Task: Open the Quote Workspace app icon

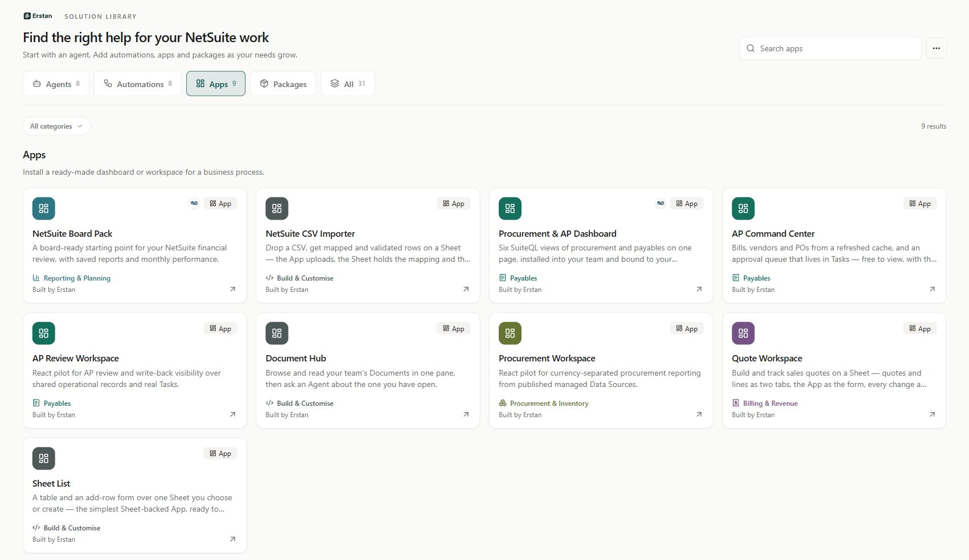Action: coord(743,333)
